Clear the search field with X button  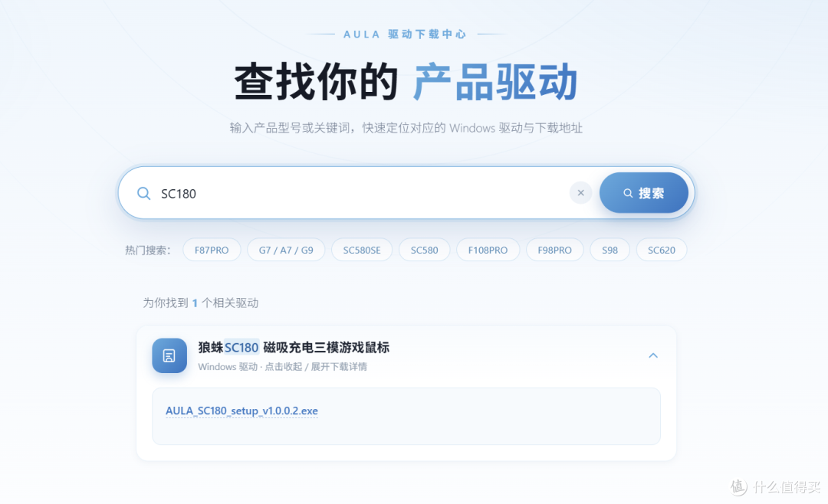pos(580,192)
